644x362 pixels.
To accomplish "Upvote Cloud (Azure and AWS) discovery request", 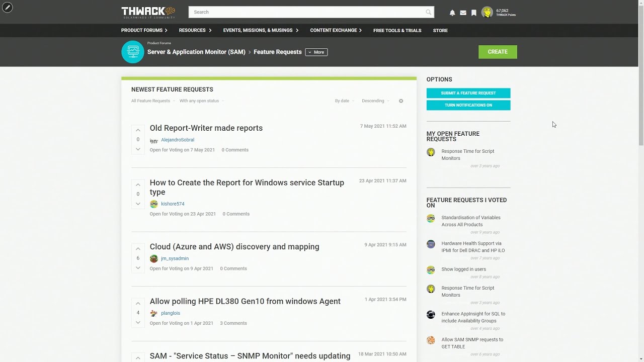I will pos(138,249).
